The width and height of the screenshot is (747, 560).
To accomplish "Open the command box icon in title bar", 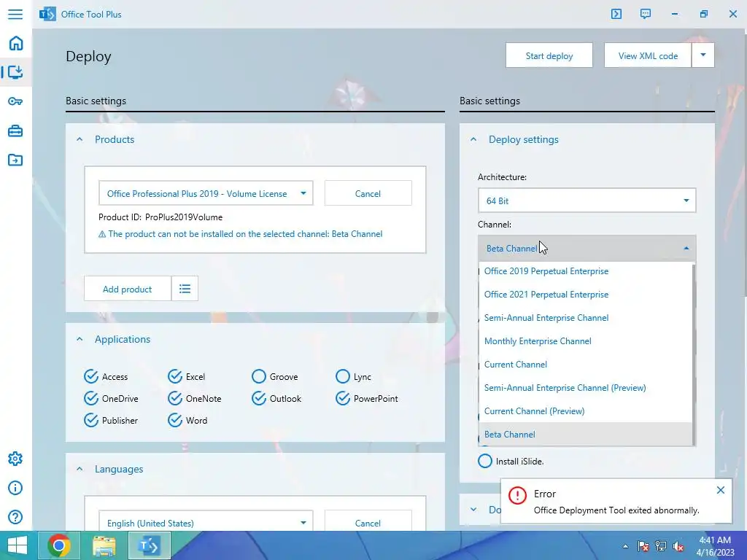I will tap(616, 14).
